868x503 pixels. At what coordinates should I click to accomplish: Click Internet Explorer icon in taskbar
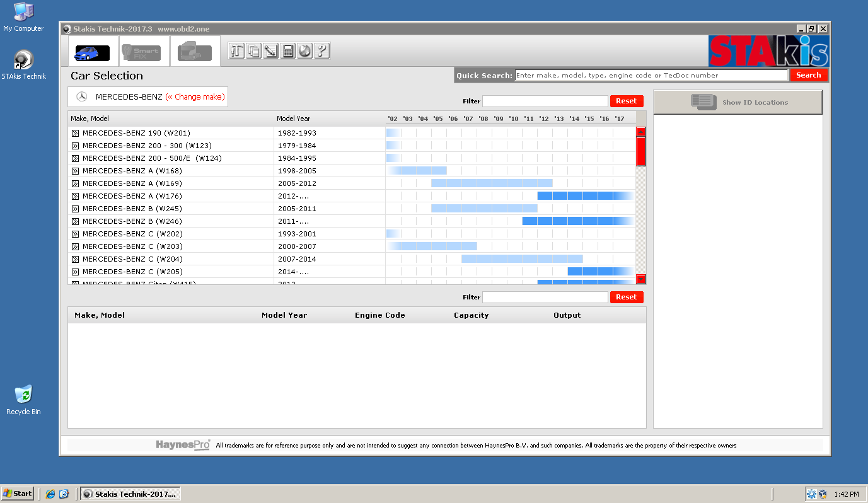point(50,494)
